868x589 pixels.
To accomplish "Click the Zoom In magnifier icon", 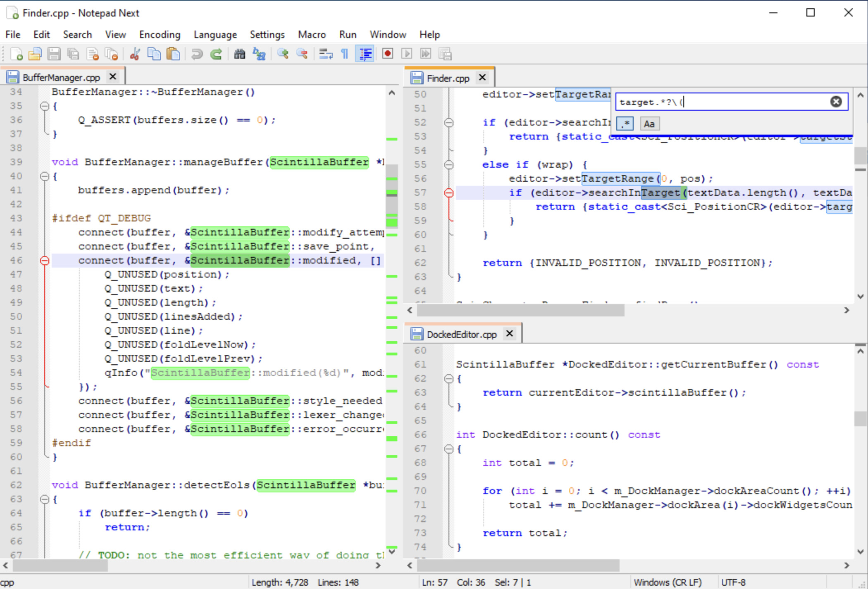I will click(283, 54).
